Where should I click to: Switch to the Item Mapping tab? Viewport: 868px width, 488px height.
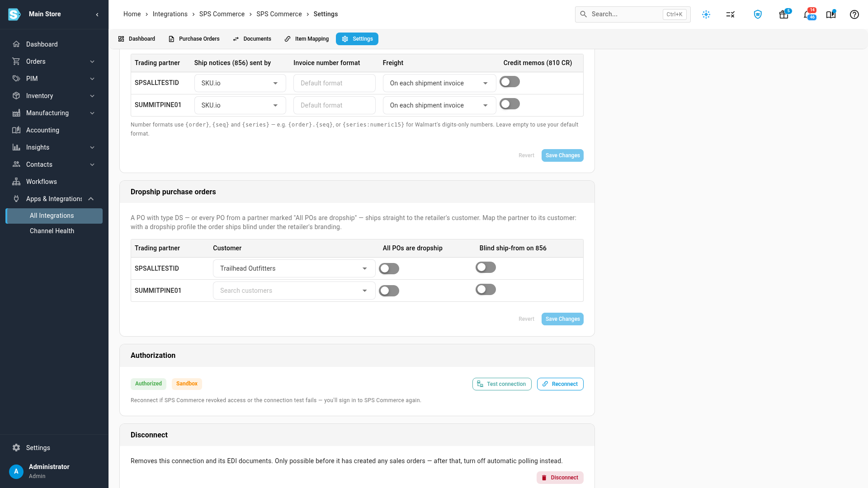(307, 39)
